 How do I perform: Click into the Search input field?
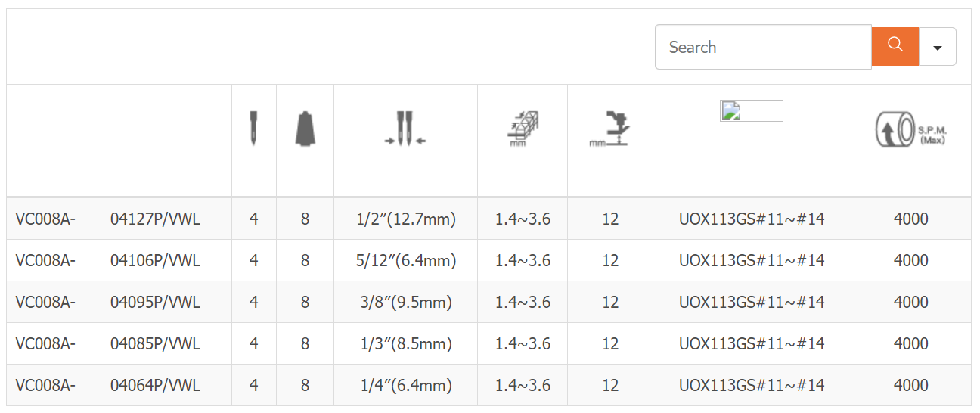point(762,47)
